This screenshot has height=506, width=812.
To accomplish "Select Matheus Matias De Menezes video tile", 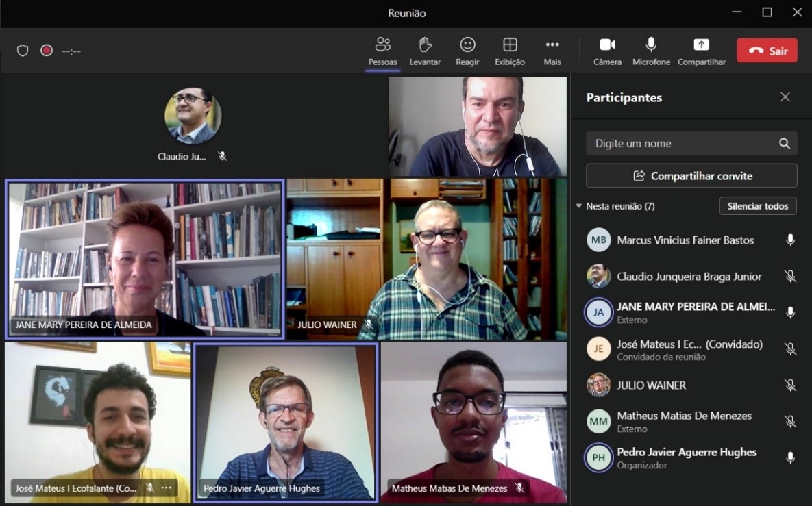I will (x=473, y=422).
